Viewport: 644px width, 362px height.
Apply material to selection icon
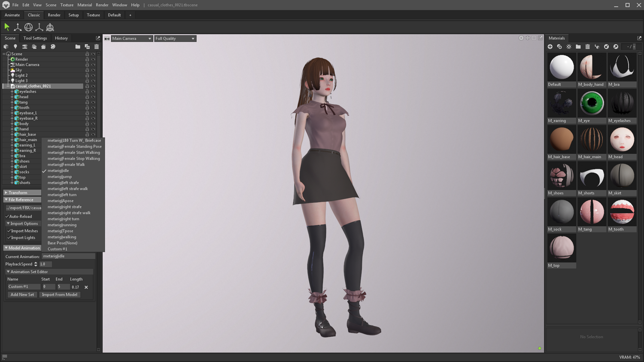[x=597, y=47]
